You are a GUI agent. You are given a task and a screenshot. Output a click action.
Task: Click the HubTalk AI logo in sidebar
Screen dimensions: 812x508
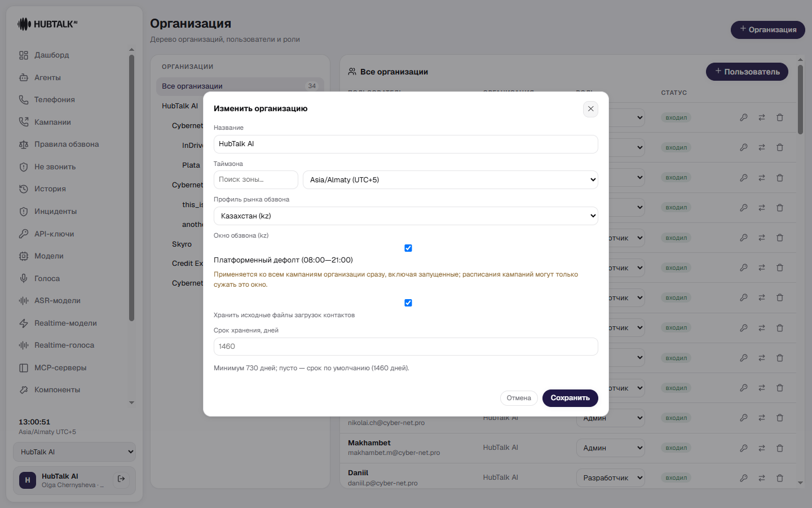click(x=47, y=24)
